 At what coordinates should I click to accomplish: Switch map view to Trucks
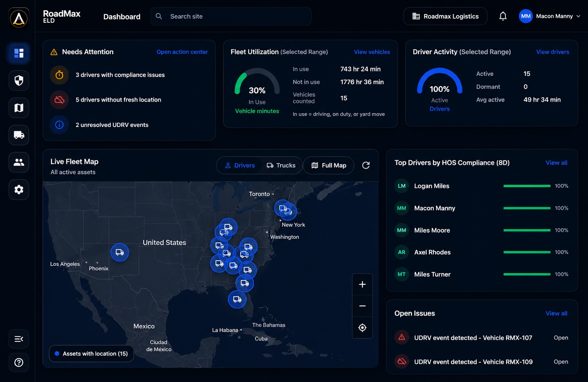[281, 165]
